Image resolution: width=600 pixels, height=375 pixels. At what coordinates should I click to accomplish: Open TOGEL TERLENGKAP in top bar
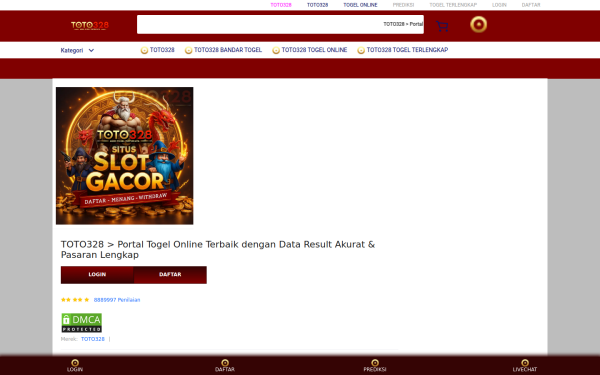pyautogui.click(x=453, y=5)
